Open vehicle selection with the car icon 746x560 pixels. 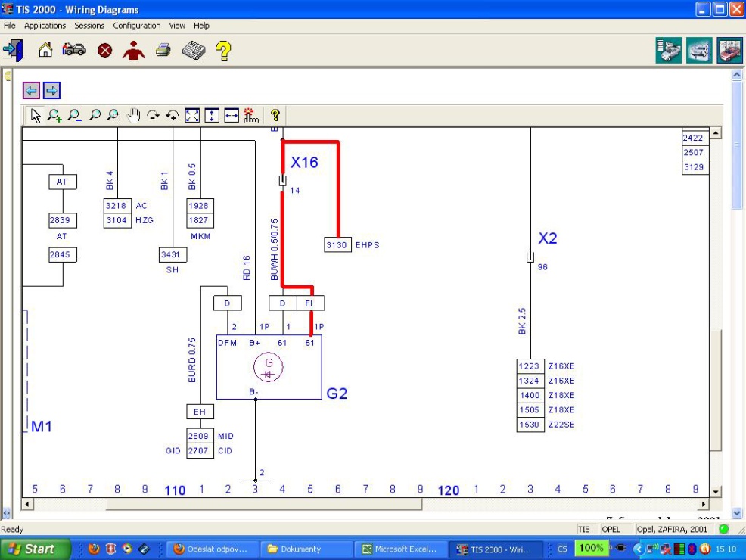point(74,51)
